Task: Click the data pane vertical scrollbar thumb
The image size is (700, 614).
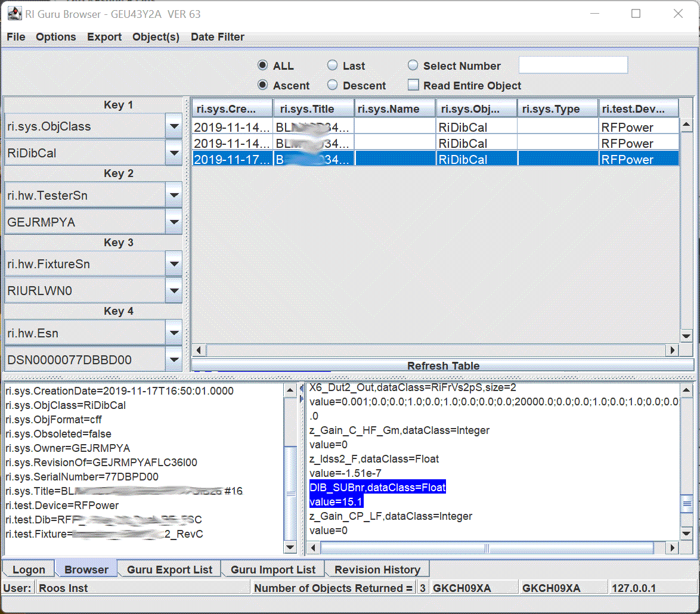Action: coord(687,504)
